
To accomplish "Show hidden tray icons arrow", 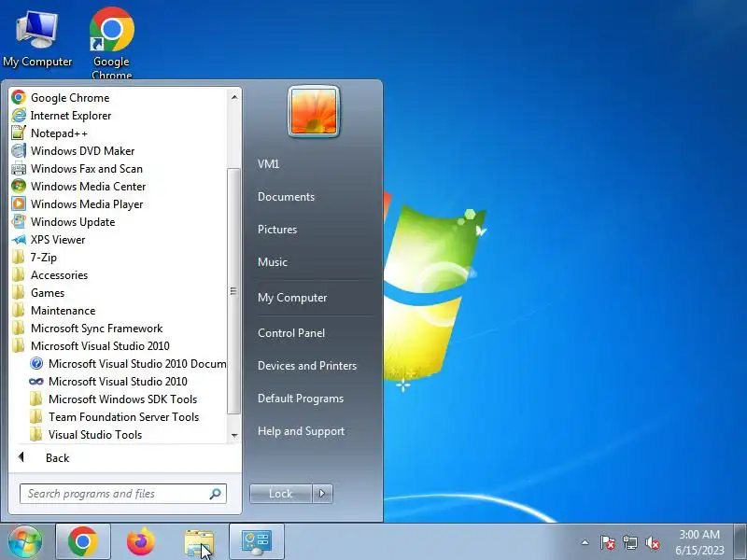I will point(585,542).
